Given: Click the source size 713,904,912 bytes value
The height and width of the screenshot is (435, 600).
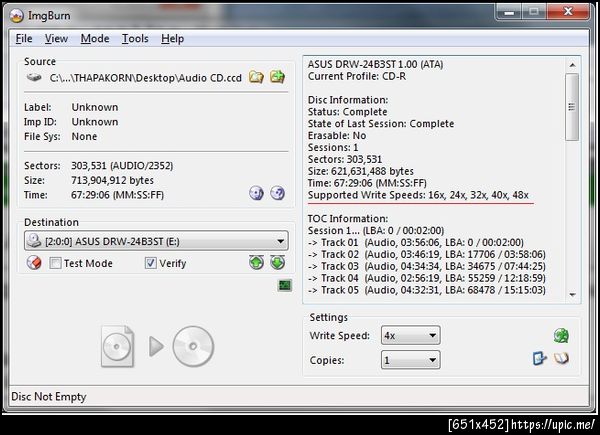Looking at the screenshot, I should click(x=112, y=180).
